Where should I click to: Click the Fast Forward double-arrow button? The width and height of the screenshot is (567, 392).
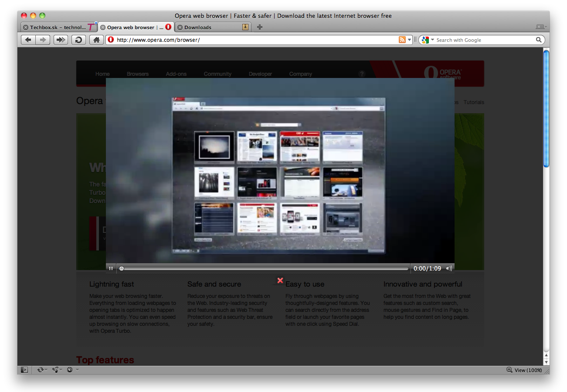click(61, 40)
